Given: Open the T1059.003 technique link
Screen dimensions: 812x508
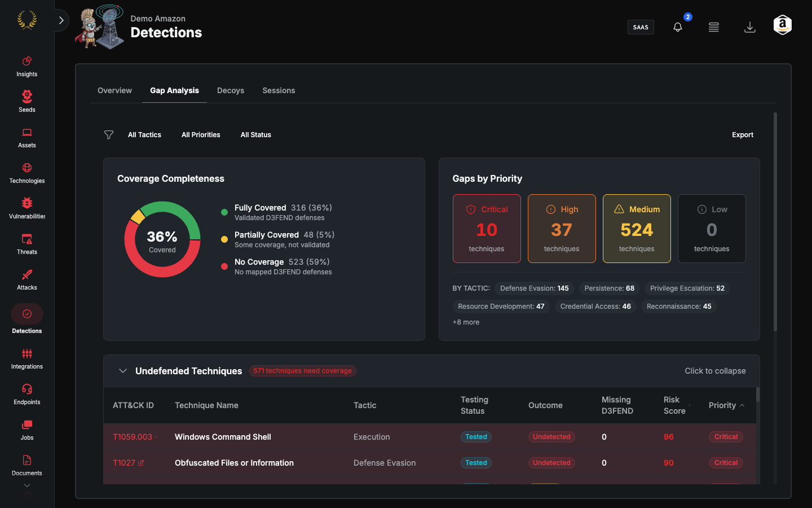Looking at the screenshot, I should click(x=133, y=437).
